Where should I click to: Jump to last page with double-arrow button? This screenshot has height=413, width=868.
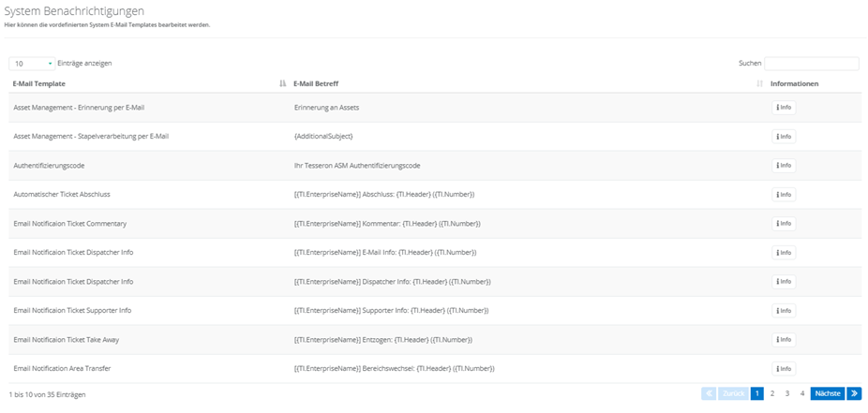pyautogui.click(x=854, y=394)
